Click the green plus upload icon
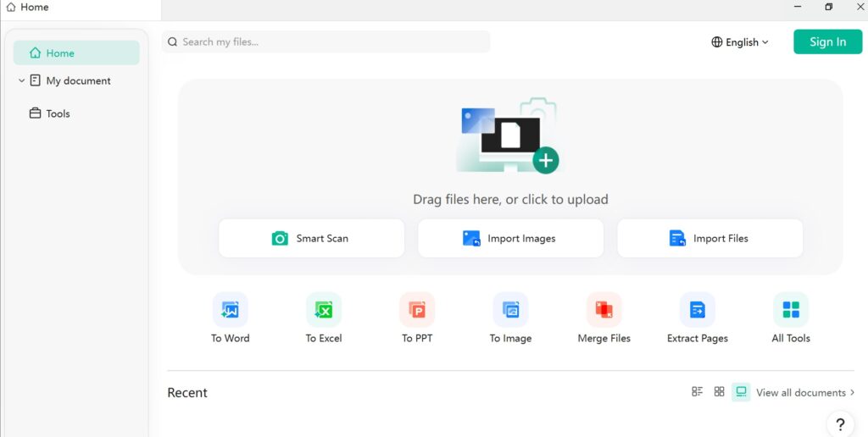Image resolution: width=868 pixels, height=437 pixels. click(x=546, y=159)
